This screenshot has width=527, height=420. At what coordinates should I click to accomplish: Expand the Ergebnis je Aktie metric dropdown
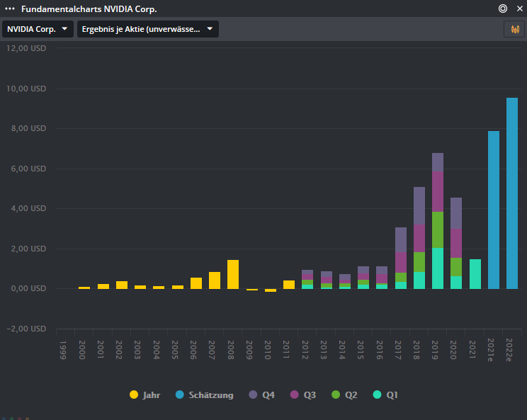click(x=147, y=29)
